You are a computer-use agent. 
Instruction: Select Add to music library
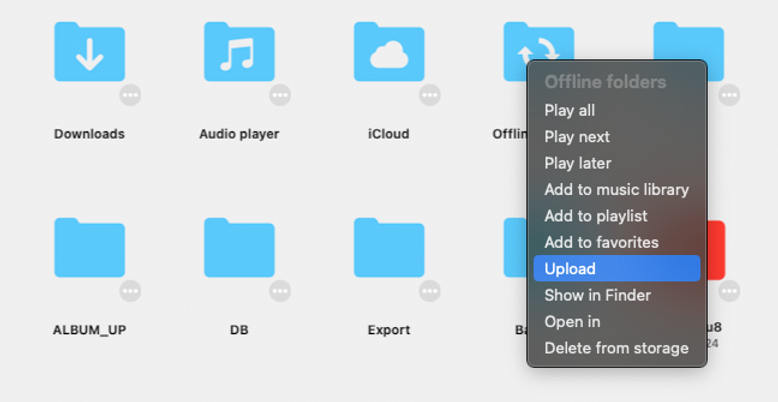tap(617, 189)
